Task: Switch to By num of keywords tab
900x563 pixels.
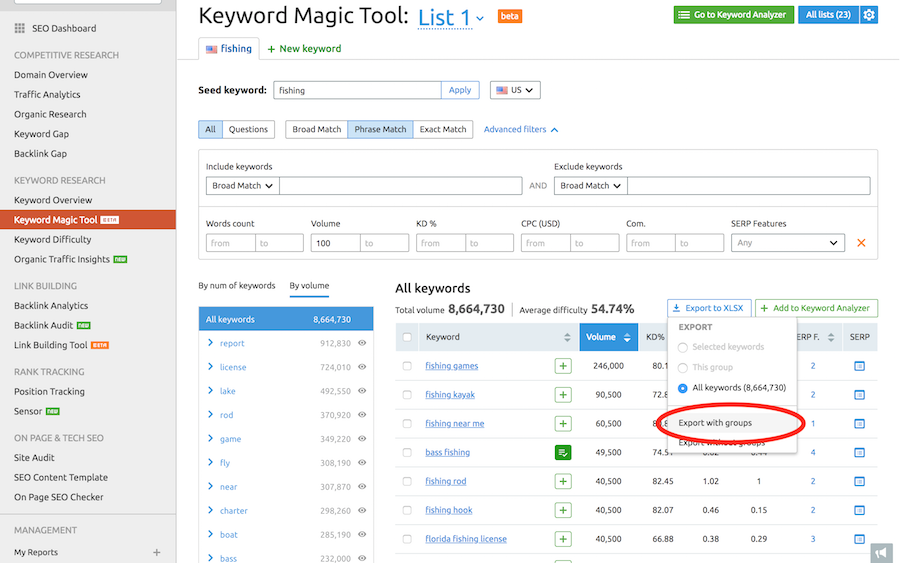Action: [236, 286]
